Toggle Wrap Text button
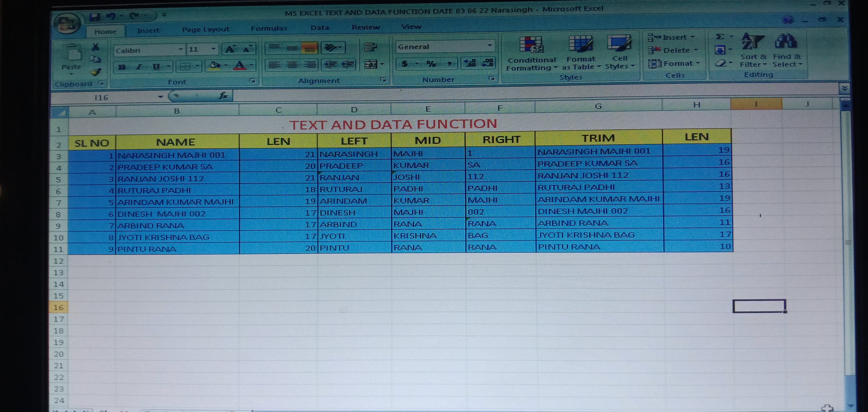868x412 pixels. point(370,47)
